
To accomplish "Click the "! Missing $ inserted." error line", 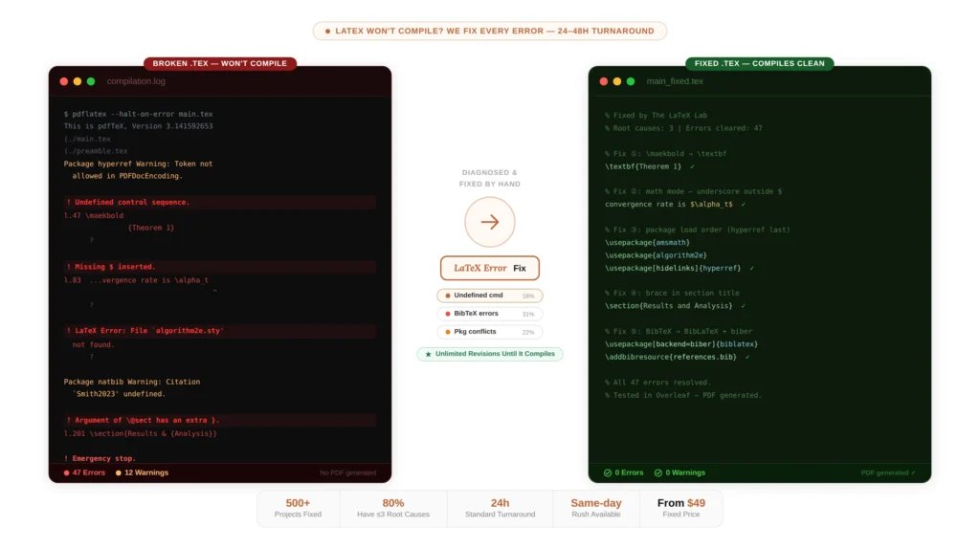I will (219, 267).
